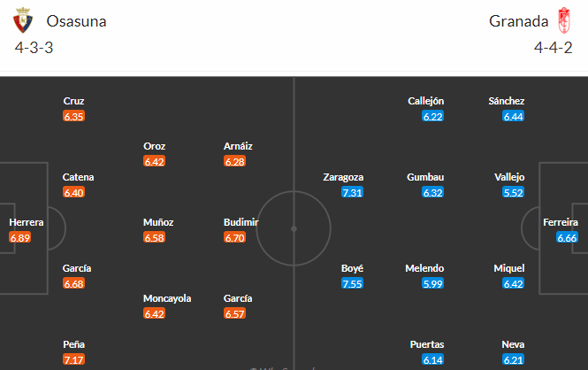Viewport: 588px width, 370px height.
Task: Click the Osasuna club crest icon
Action: point(23,20)
